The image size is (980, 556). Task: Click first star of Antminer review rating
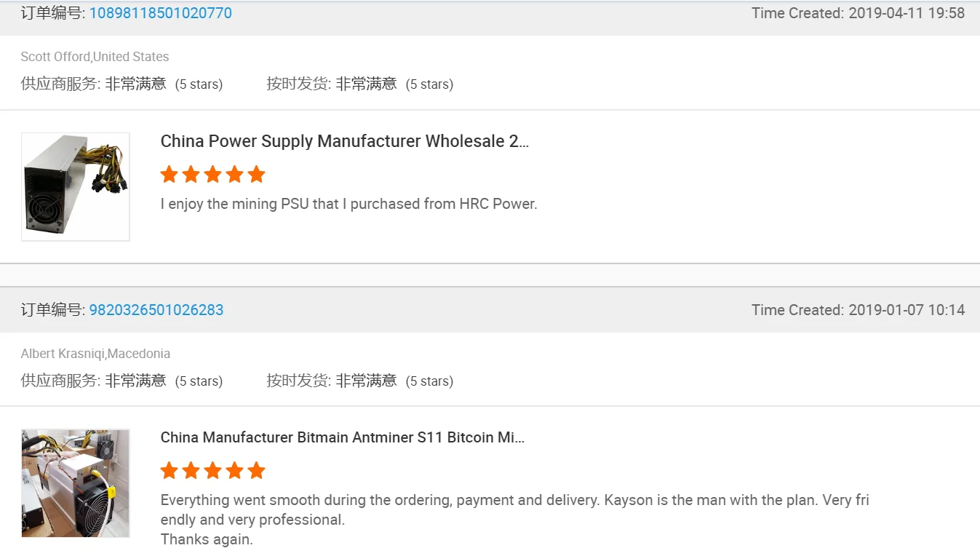tap(170, 470)
